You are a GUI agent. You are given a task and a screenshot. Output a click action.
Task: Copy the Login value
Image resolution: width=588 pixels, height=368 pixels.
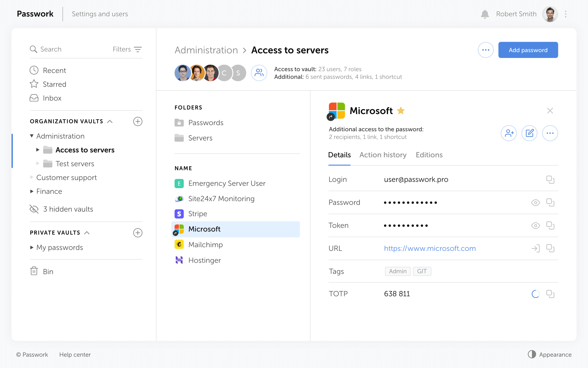coord(550,180)
